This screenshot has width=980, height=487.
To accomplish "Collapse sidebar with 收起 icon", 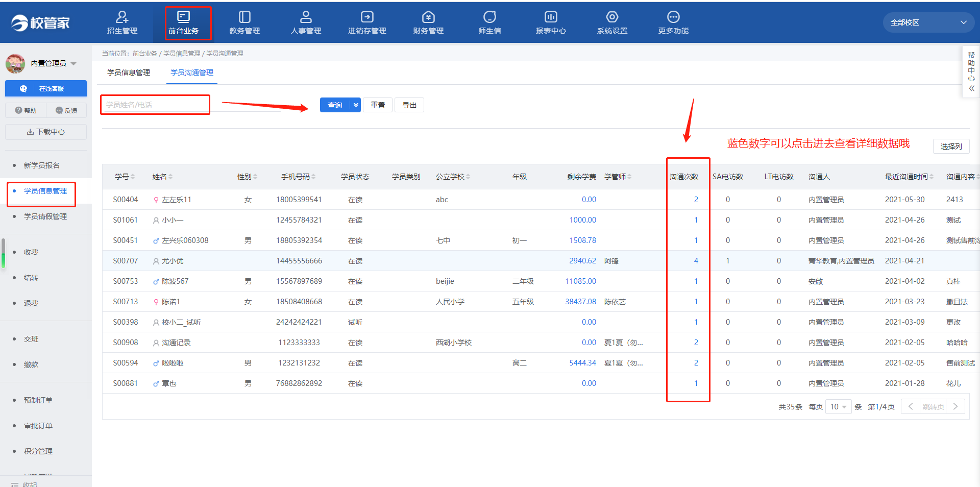I will tap(15, 484).
